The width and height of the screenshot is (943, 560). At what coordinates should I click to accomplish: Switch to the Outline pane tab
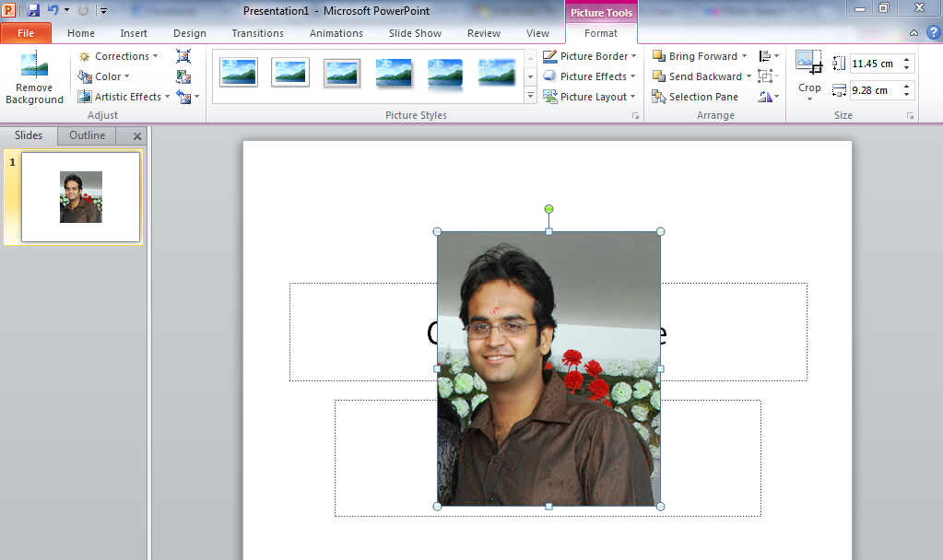coord(88,135)
